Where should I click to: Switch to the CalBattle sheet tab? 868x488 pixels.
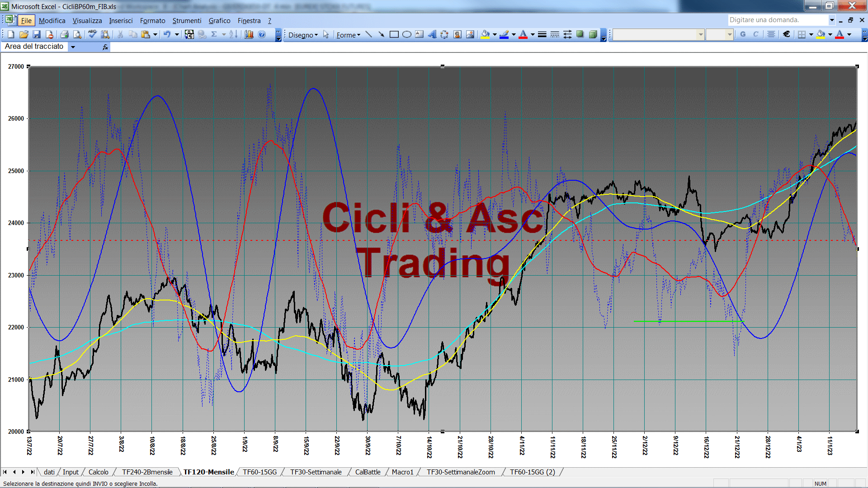[368, 472]
